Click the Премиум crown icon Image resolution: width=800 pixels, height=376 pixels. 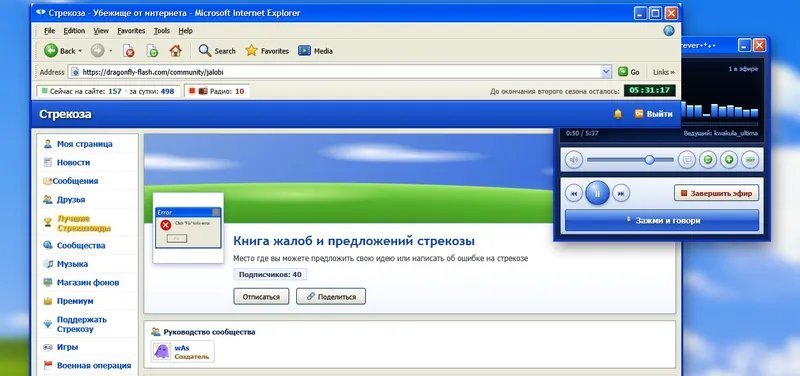click(x=48, y=301)
